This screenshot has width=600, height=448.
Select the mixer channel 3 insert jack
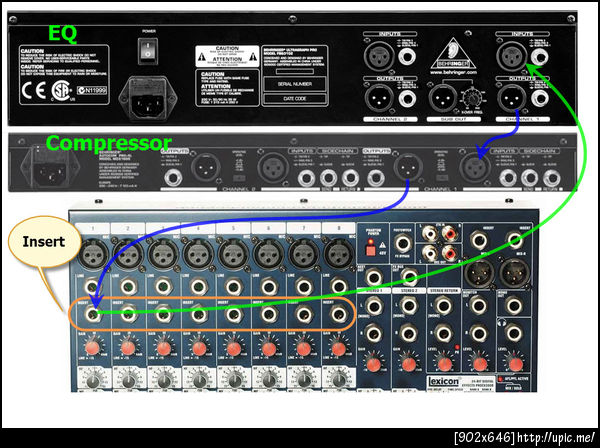163,314
